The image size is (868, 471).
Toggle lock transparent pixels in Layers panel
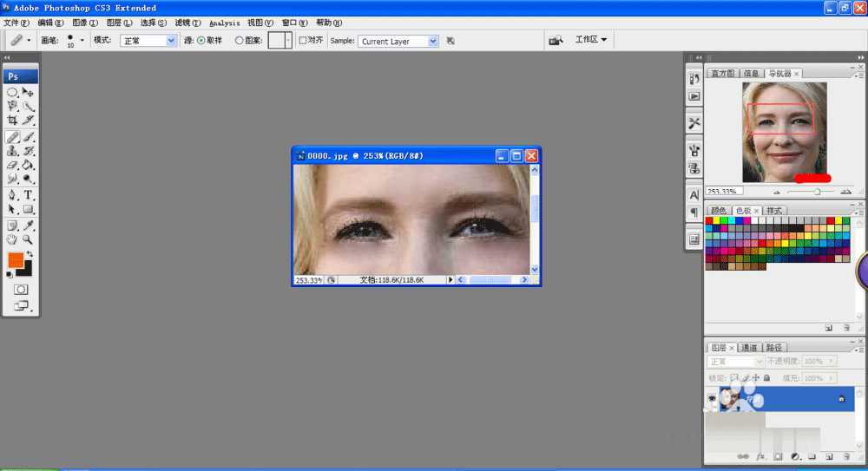click(734, 378)
